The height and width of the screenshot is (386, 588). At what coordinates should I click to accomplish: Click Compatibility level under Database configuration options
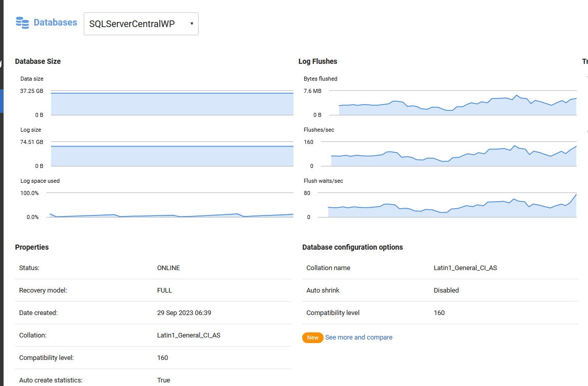(333, 313)
